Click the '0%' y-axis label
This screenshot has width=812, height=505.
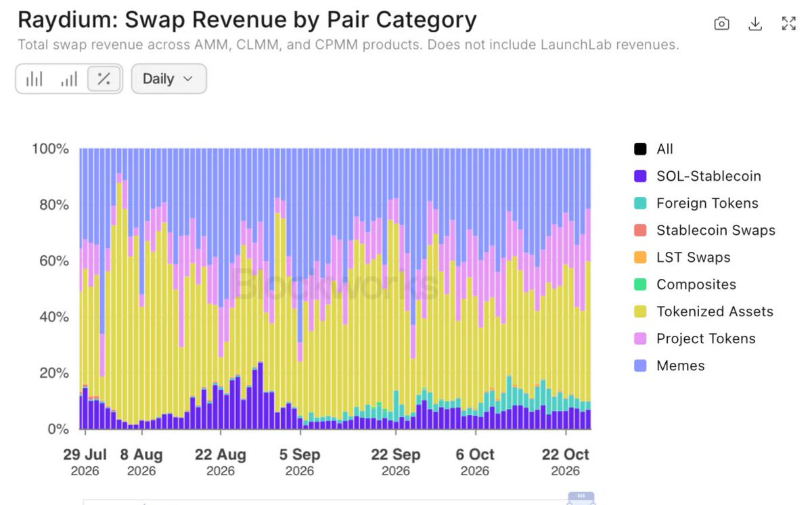coord(58,429)
